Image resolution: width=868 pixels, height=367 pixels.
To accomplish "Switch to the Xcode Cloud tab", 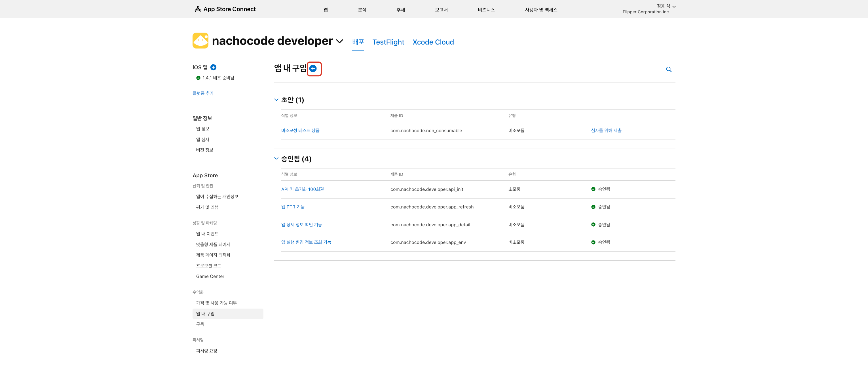I will point(433,42).
